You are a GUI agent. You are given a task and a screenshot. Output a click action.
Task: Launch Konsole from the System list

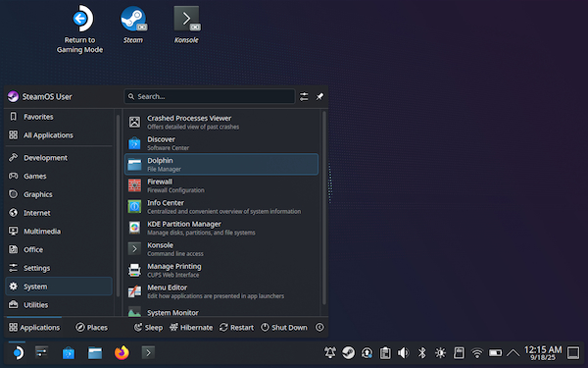221,249
